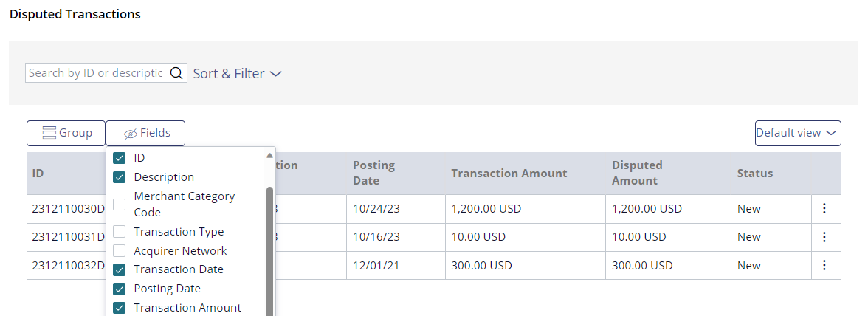Expand the Sort & Filter chevron
868x316 pixels.
[276, 74]
